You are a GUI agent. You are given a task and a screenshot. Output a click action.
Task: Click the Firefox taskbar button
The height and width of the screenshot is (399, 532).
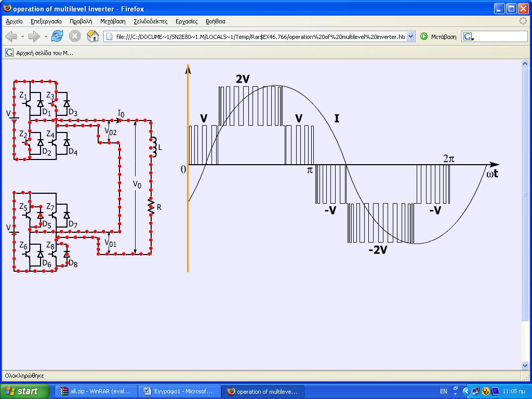click(x=262, y=391)
